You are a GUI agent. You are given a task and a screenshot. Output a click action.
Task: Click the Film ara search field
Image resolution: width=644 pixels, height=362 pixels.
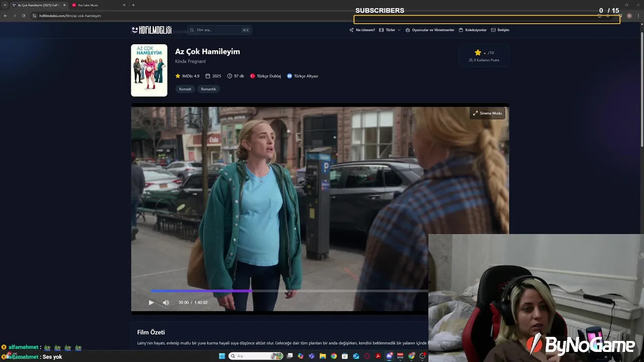point(220,30)
